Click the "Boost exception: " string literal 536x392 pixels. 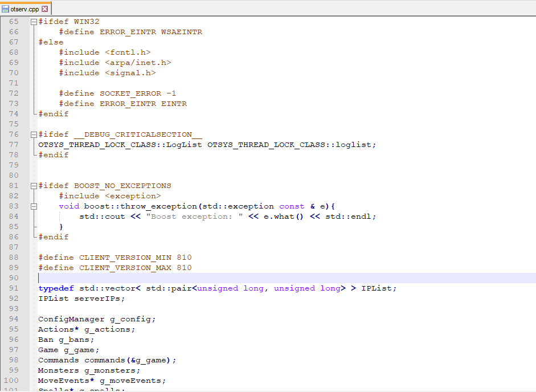pyautogui.click(x=194, y=217)
